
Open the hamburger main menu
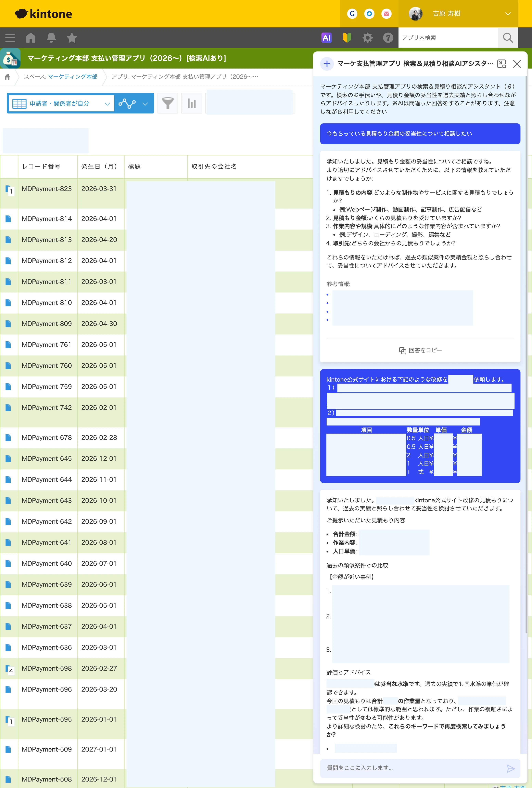point(10,38)
